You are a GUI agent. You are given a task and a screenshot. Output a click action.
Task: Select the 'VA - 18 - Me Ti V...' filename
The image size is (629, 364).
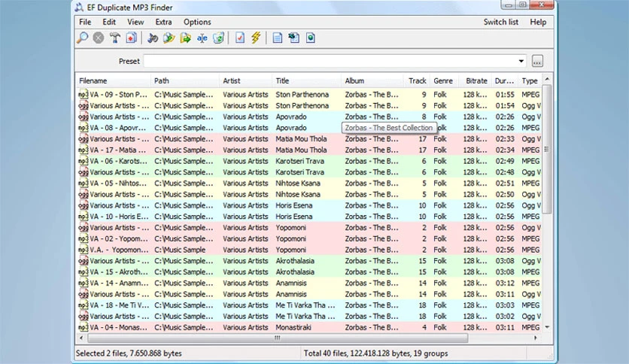119,305
